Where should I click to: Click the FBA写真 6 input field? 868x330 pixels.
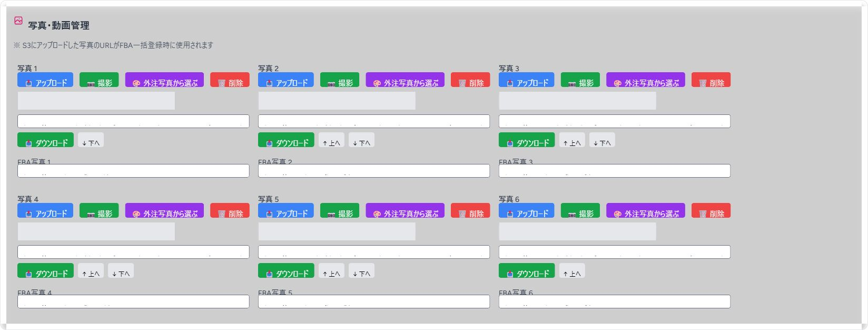click(614, 302)
